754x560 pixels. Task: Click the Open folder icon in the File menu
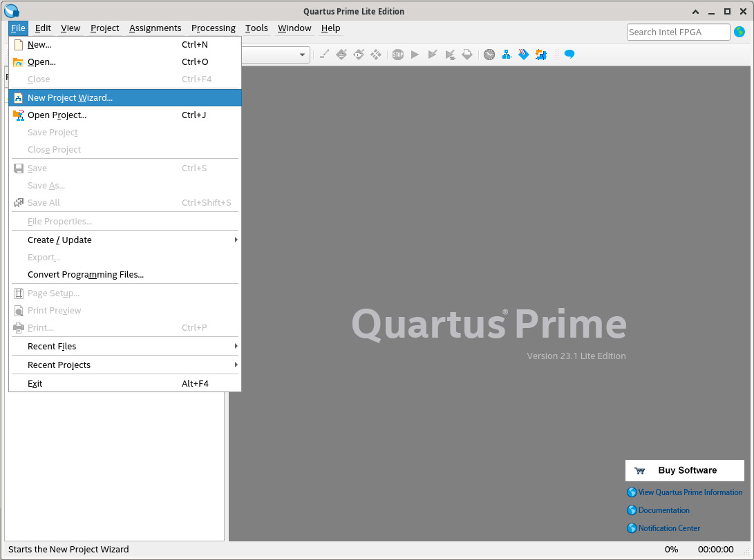[x=18, y=62]
